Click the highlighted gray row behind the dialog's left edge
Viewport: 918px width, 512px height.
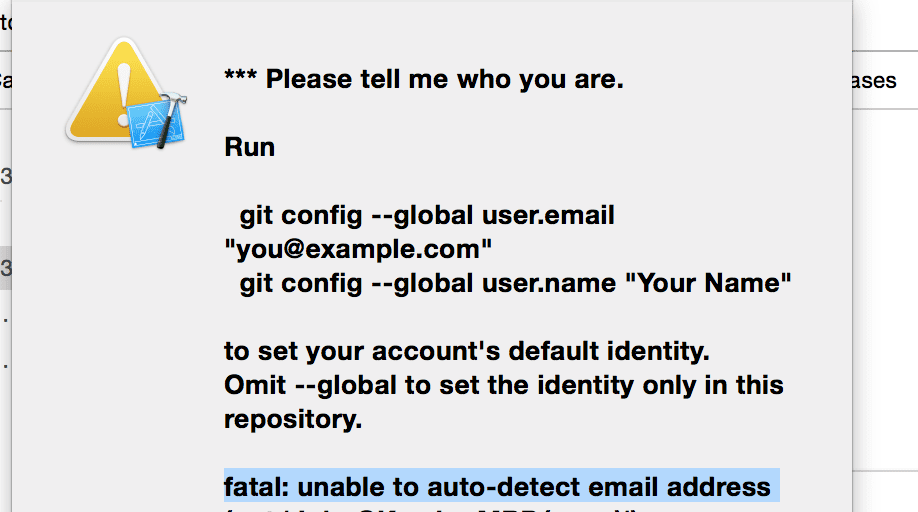point(6,268)
